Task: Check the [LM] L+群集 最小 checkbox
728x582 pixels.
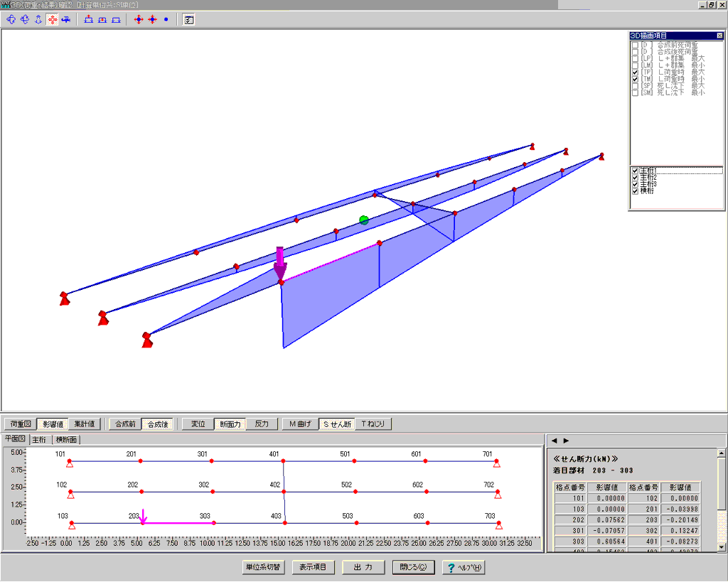Action: 635,66
